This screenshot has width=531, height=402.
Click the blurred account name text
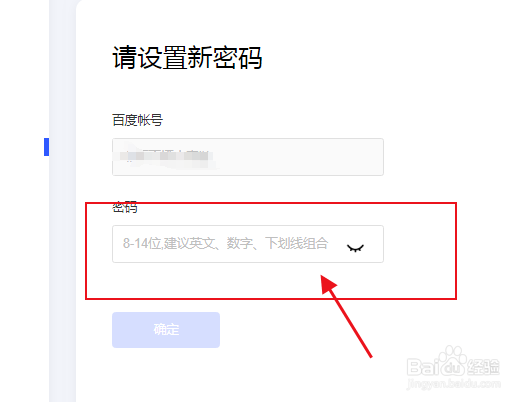pos(166,157)
